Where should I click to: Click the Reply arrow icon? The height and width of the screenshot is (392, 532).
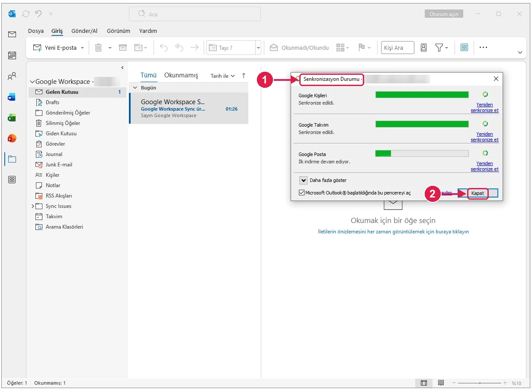(163, 48)
